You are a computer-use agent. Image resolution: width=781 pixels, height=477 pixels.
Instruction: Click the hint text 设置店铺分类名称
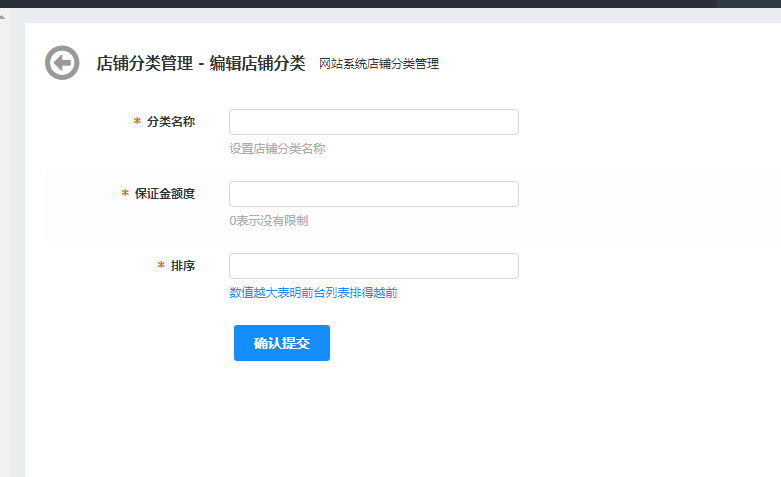click(x=277, y=149)
